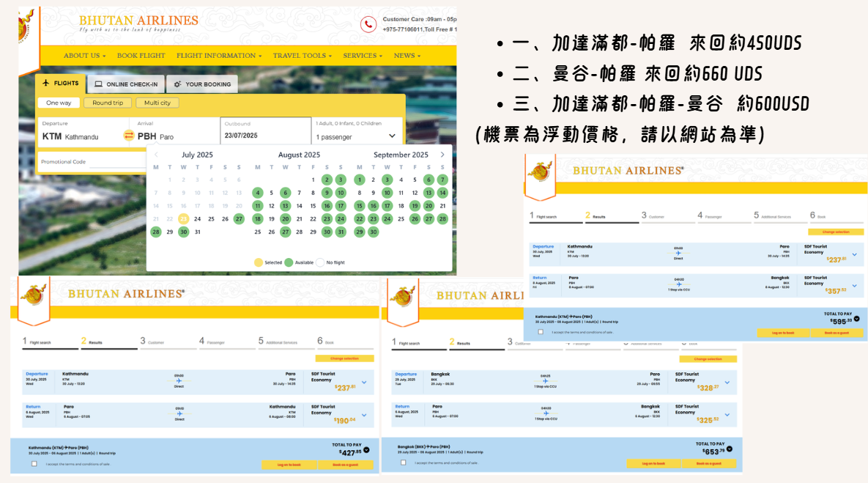This screenshot has width=868, height=483.
Task: Open the NEWS menu
Action: (x=407, y=56)
